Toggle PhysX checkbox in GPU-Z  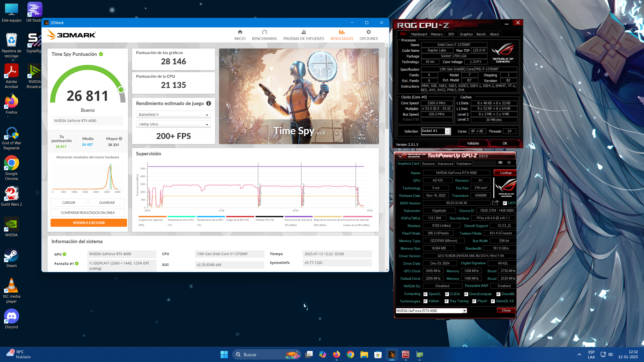(x=474, y=301)
